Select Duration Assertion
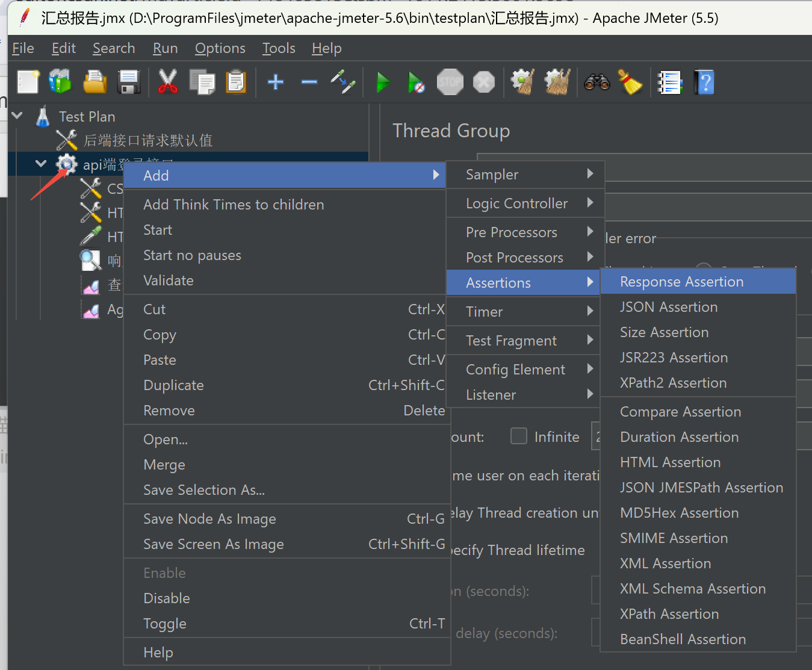The height and width of the screenshot is (670, 812). coord(698,437)
